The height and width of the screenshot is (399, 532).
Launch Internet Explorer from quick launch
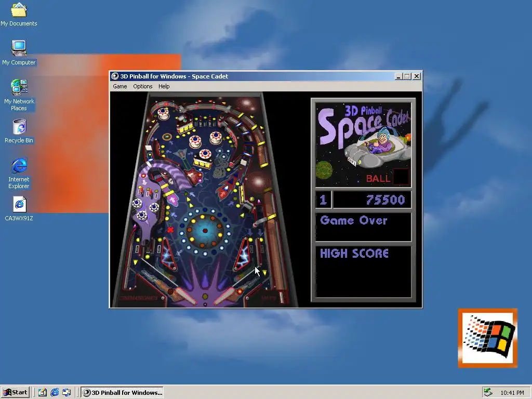(x=55, y=393)
